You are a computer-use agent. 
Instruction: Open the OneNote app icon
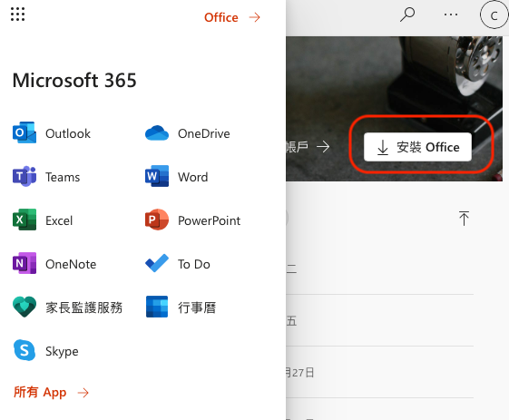24,263
